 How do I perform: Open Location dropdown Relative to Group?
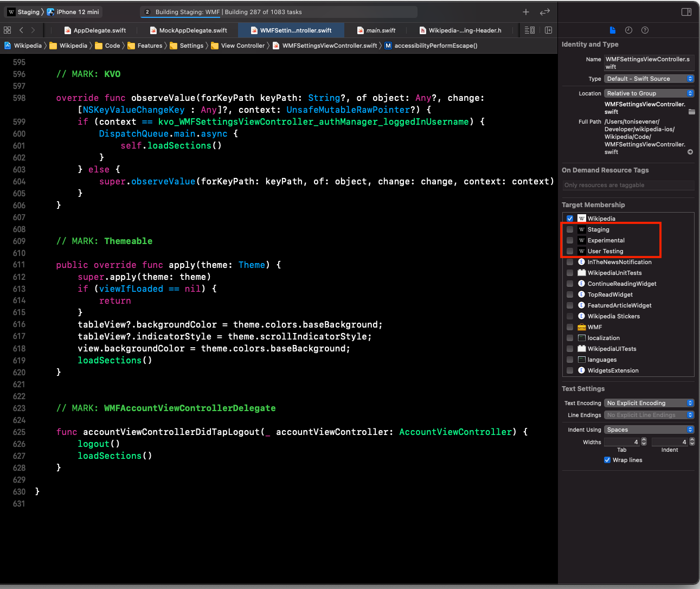coord(649,93)
